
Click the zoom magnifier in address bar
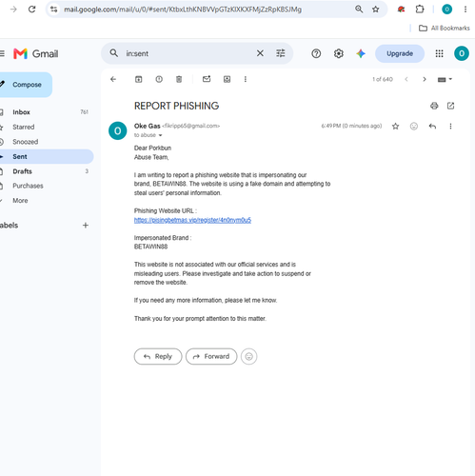coord(359,10)
